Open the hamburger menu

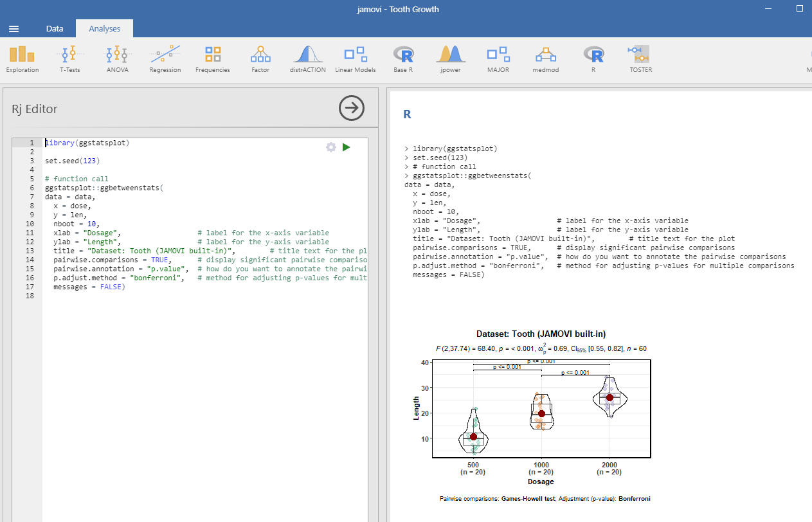[14, 28]
